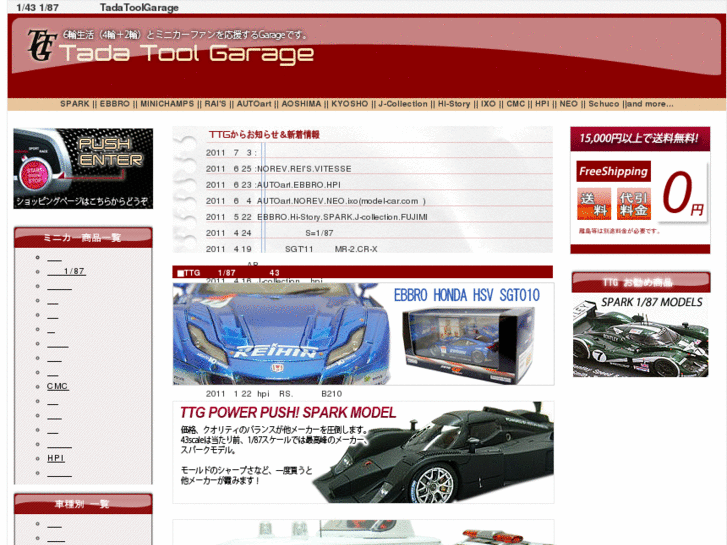Screen dimensions: 727x545
Task: Click the S=1/87 news entry
Action: (269, 233)
